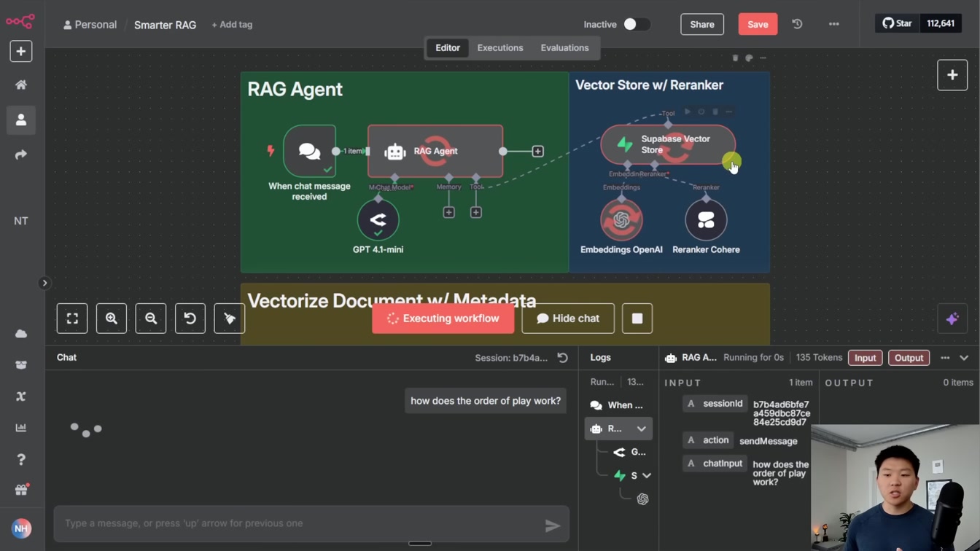
Task: Click the fit to view canvas button
Action: [x=72, y=319]
